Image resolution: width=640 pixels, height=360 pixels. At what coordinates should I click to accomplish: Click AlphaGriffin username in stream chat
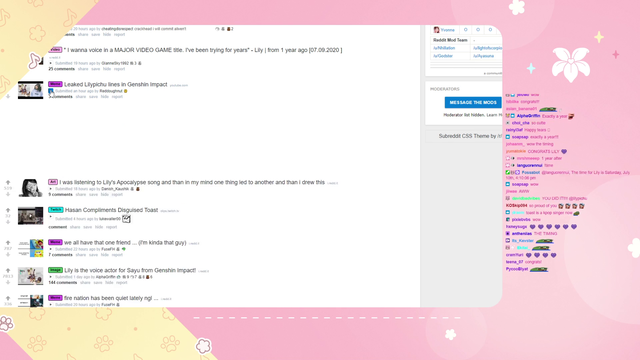click(x=528, y=116)
